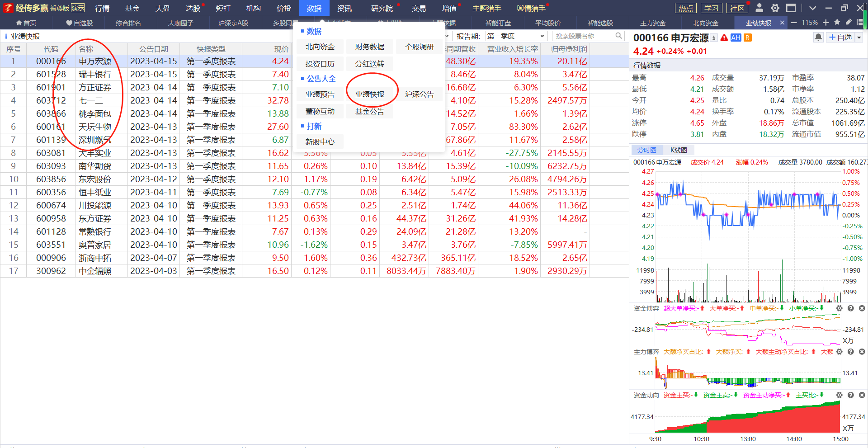
Task: Select 业绩快报 in the 数据 dropdown
Action: (x=370, y=94)
